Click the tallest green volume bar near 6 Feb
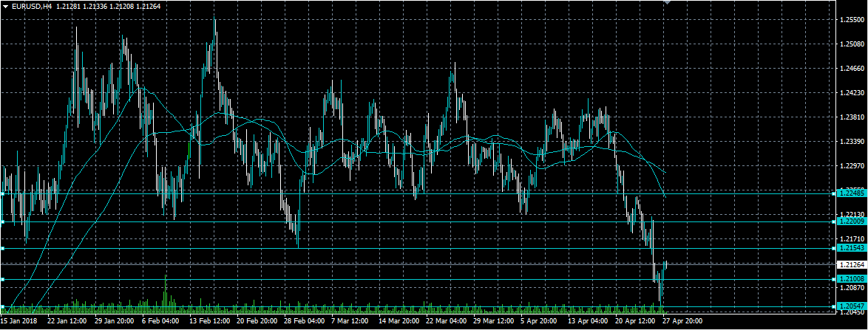Image resolution: width=868 pixels, height=330 pixels. coord(166,294)
